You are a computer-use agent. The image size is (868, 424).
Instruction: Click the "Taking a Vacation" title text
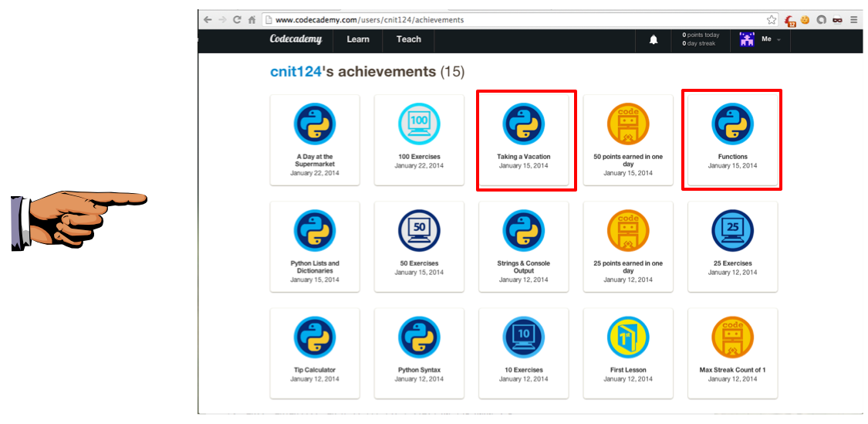coord(524,157)
